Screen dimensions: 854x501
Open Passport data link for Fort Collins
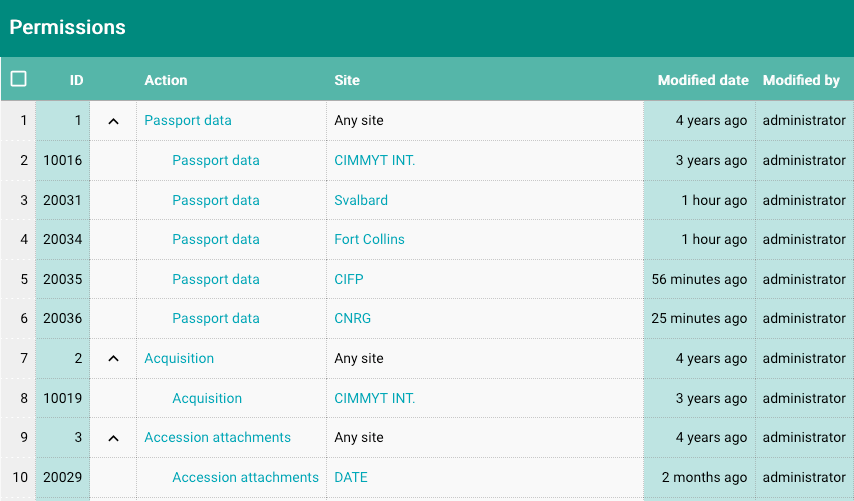pos(216,239)
